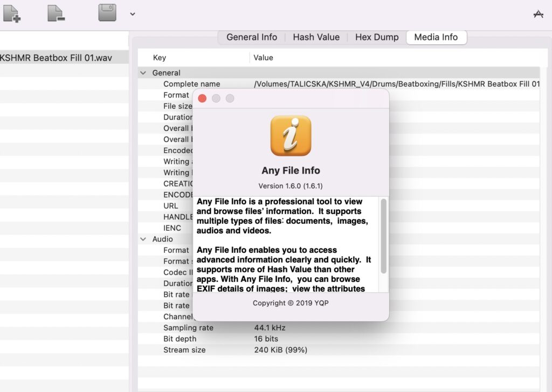Image resolution: width=552 pixels, height=392 pixels.
Task: Click the App Store icon in the toolbar
Action: tap(539, 14)
